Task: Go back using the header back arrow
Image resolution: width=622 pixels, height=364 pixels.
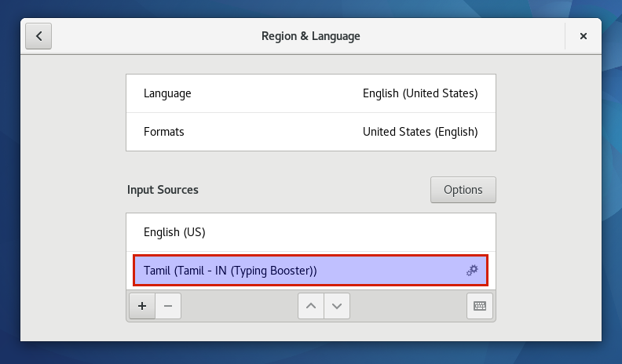Action: point(38,36)
